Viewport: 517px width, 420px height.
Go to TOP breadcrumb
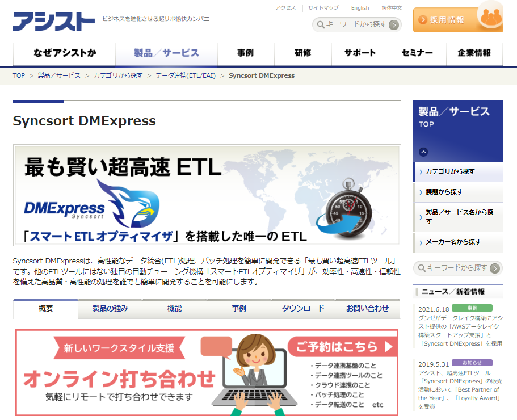coord(19,76)
